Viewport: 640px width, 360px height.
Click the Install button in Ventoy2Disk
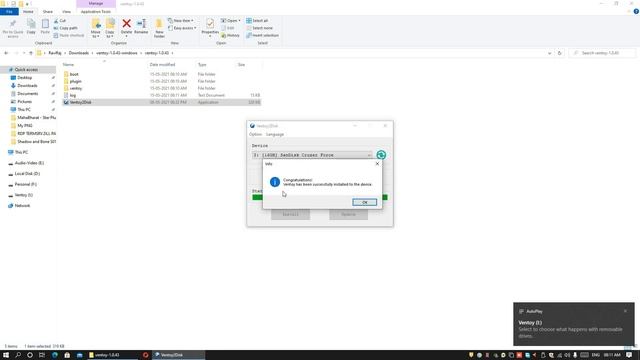pyautogui.click(x=291, y=214)
